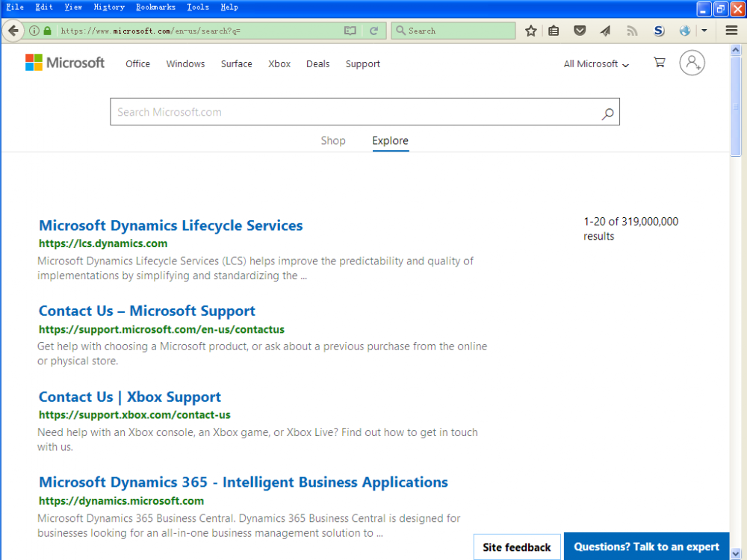This screenshot has width=747, height=560.
Task: Click the account sign-in avatar icon
Action: pos(692,63)
